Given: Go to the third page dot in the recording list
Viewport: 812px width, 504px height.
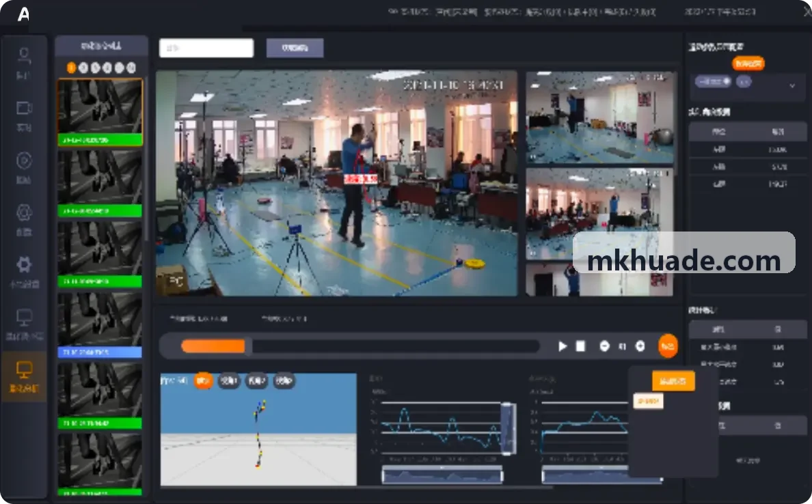Looking at the screenshot, I should [x=95, y=68].
